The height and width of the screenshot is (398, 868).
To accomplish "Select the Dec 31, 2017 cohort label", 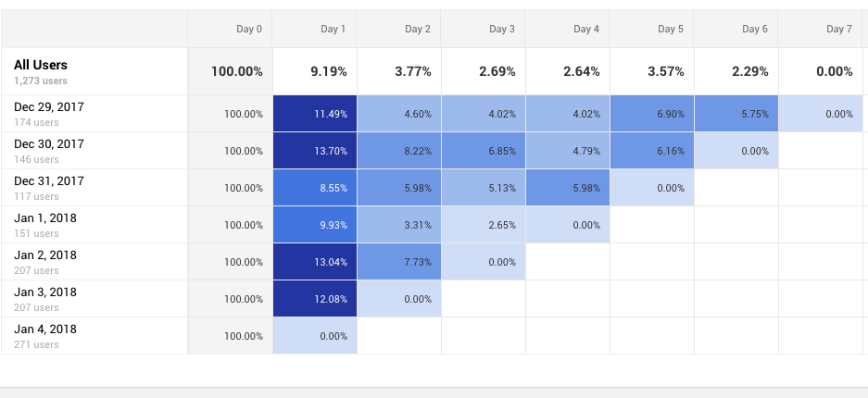I will click(49, 181).
